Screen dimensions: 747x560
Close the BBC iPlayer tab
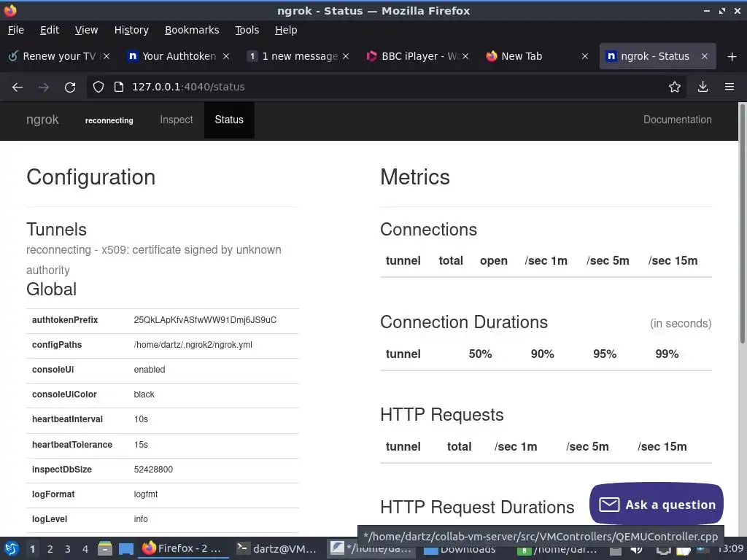click(465, 56)
